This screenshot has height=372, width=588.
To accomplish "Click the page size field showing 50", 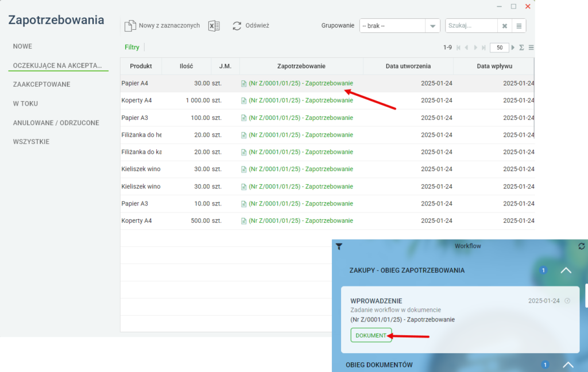I will [x=499, y=48].
